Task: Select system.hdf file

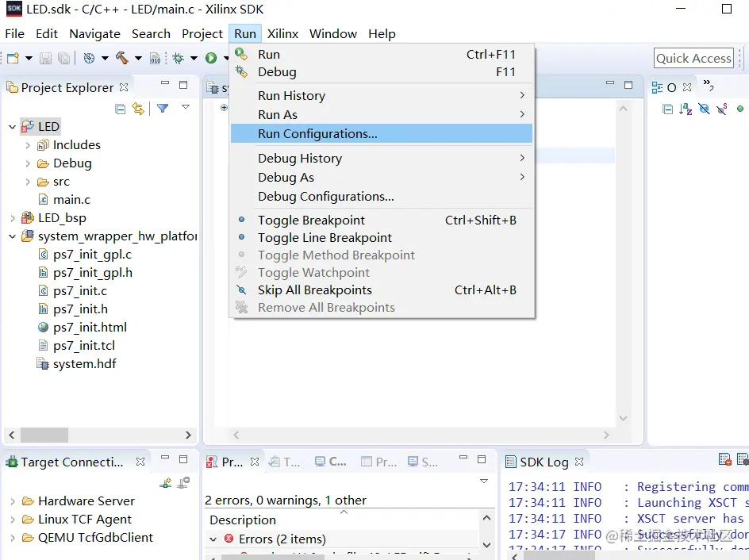Action: (85, 364)
